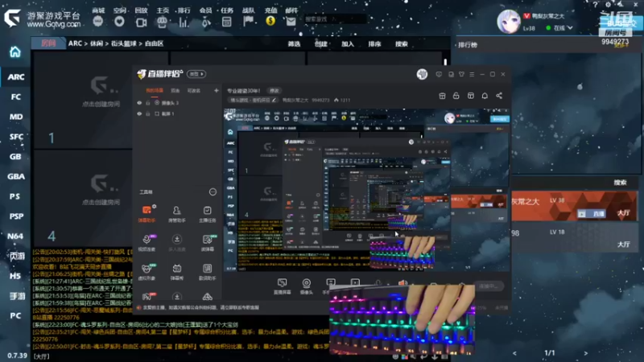Click the unlock padlock icon near share

456,96
